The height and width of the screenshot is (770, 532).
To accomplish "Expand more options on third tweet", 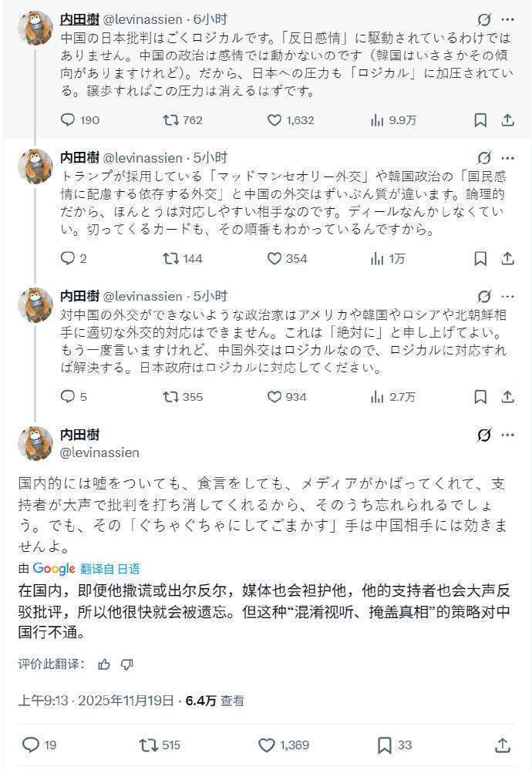I will pos(507,296).
